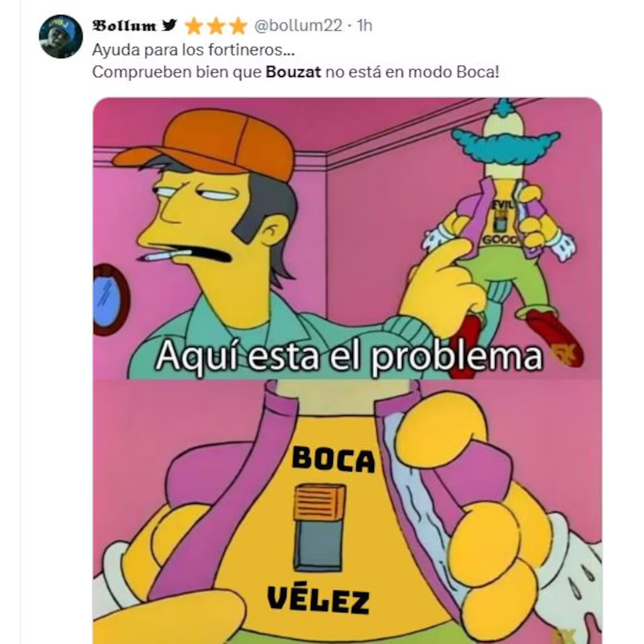Click the round blue porthole mirror

pyautogui.click(x=109, y=300)
